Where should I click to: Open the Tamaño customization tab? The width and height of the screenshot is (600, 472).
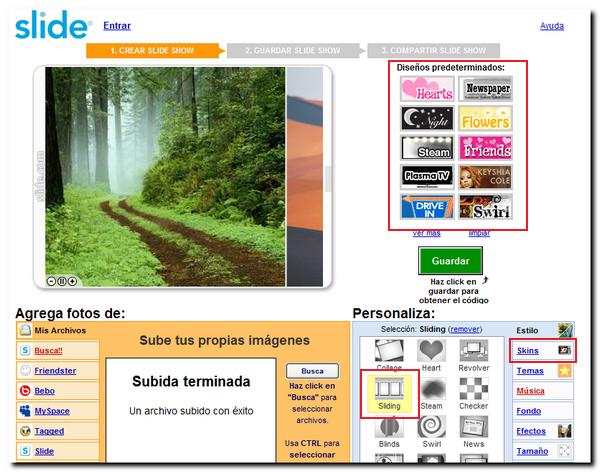(x=543, y=451)
